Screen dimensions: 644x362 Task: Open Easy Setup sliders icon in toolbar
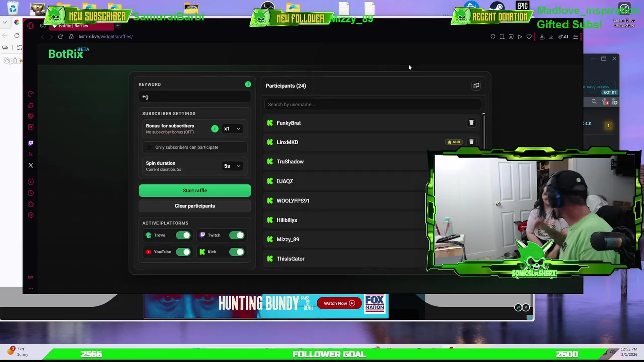coord(575,37)
